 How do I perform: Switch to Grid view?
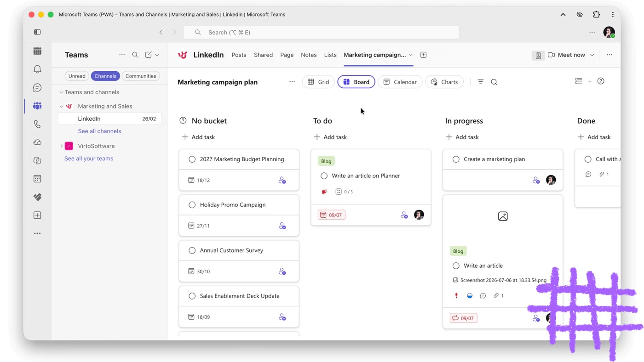point(318,82)
